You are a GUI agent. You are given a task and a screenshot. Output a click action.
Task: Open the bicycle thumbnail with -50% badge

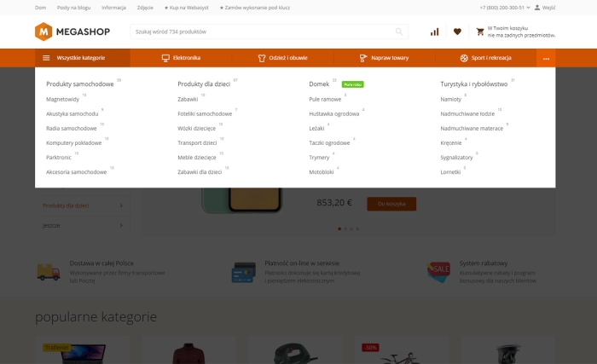tap(402, 350)
